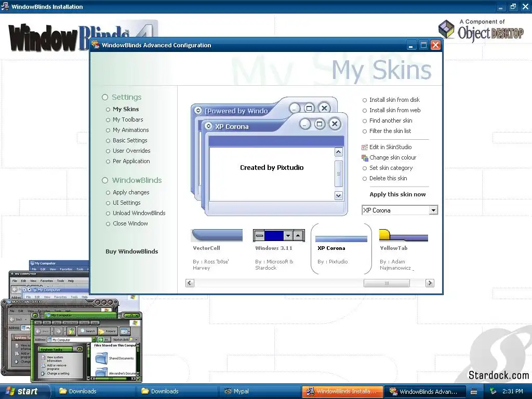Select the Unload WindowBlinds option
This screenshot has height=399, width=532.
click(x=136, y=213)
